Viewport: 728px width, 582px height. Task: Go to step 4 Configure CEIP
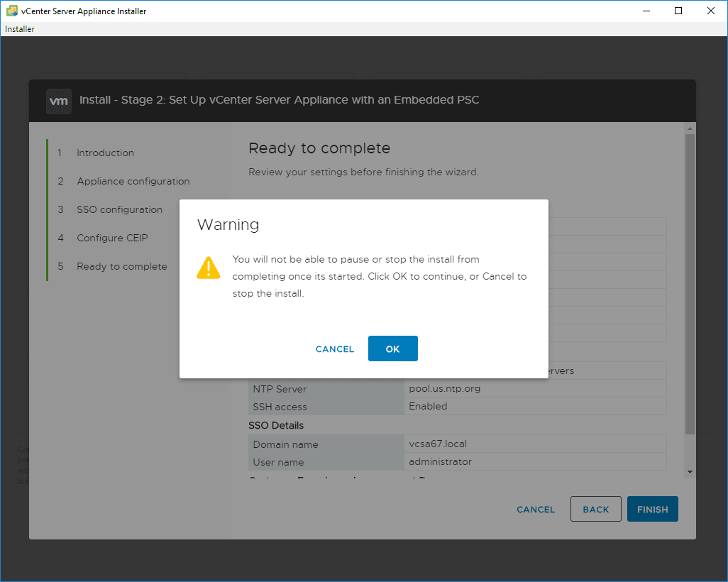(112, 238)
